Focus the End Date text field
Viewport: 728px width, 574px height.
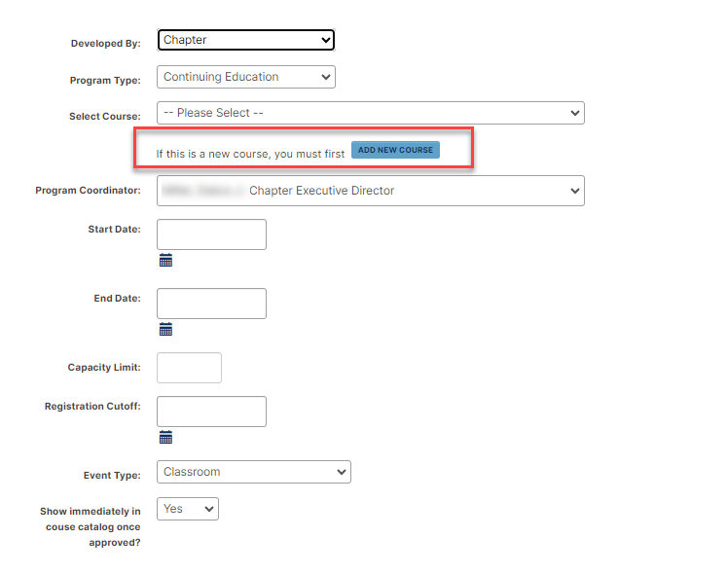point(211,304)
